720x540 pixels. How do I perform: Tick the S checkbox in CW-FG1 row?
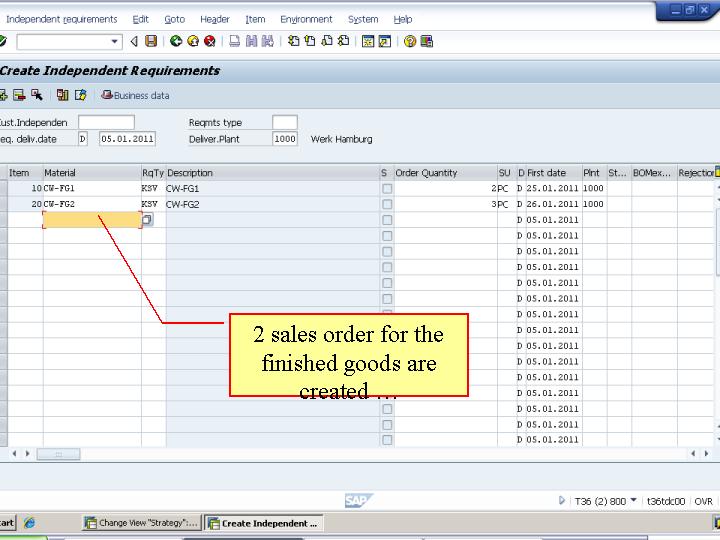(387, 188)
